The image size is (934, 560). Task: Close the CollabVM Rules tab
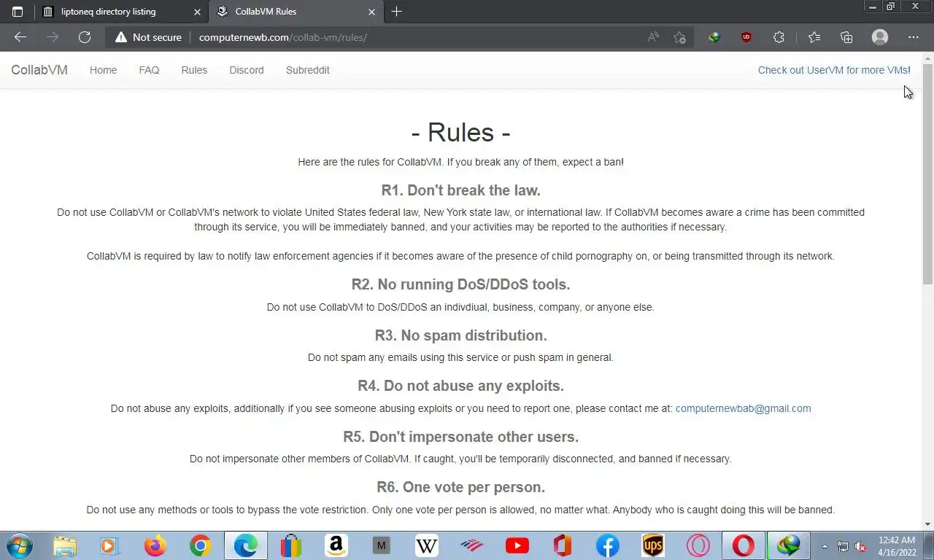[x=371, y=12]
